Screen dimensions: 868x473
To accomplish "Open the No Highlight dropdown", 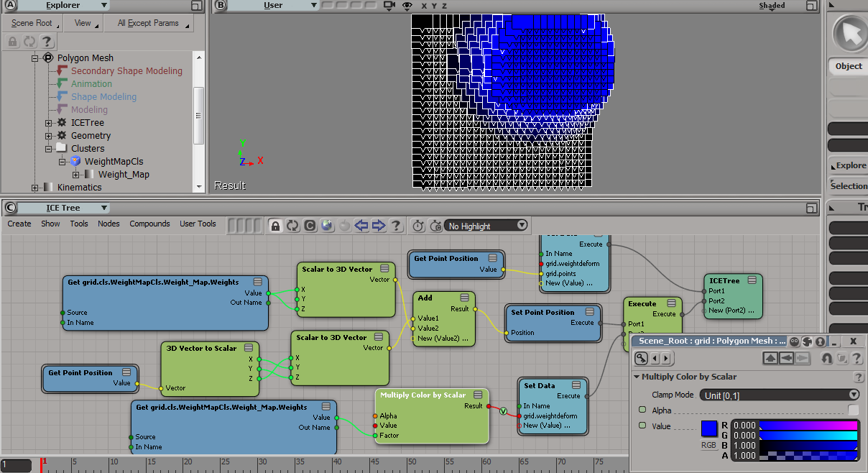I will (486, 226).
